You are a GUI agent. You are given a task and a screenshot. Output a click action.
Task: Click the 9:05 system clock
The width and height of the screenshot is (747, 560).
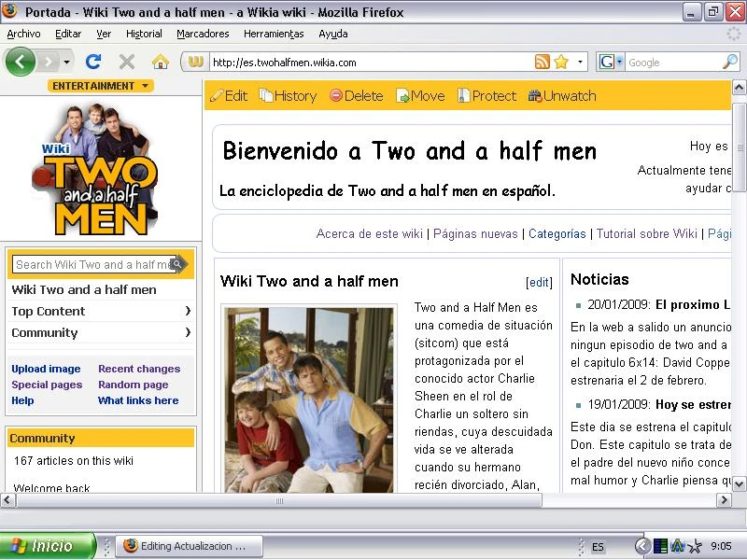721,546
